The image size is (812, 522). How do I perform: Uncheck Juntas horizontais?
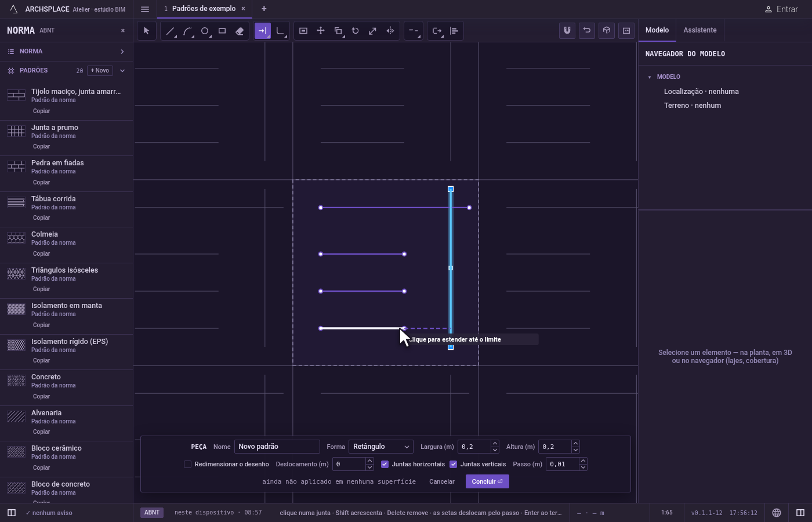pyautogui.click(x=385, y=464)
